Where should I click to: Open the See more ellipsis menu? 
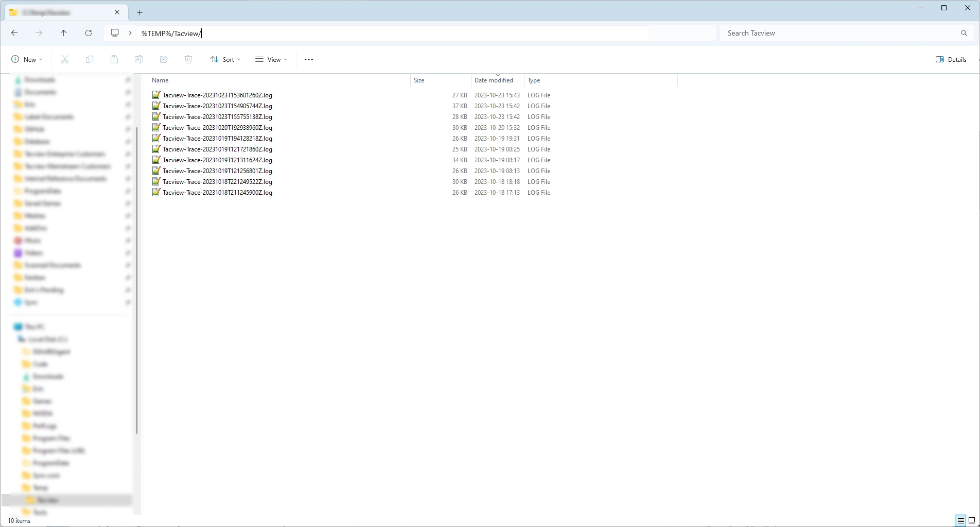[309, 59]
